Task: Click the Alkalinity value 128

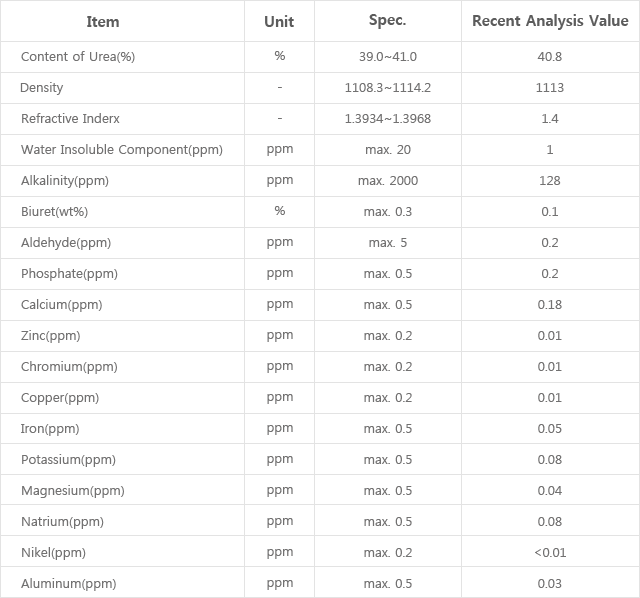Action: coord(550,180)
